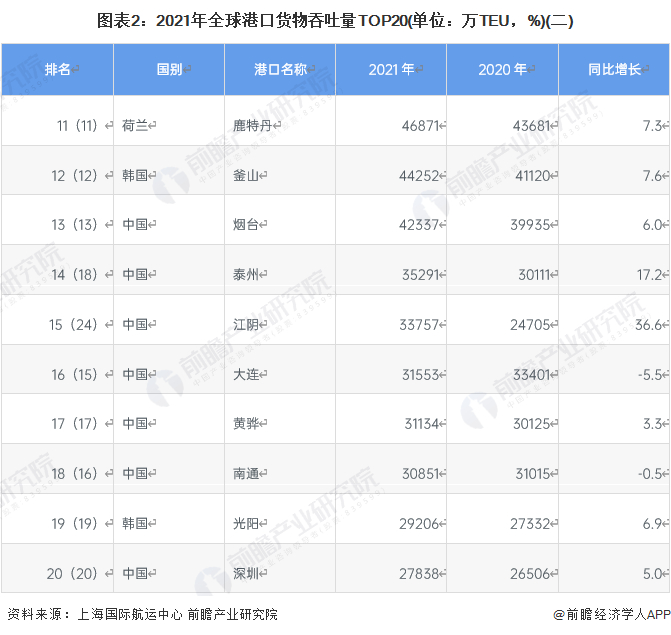Click growth value 36.6
671x635 pixels.
pos(649,325)
